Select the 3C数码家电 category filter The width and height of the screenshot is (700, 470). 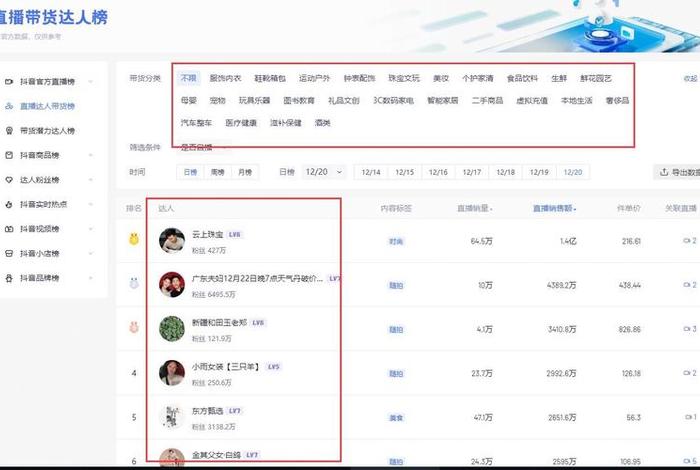click(x=393, y=100)
